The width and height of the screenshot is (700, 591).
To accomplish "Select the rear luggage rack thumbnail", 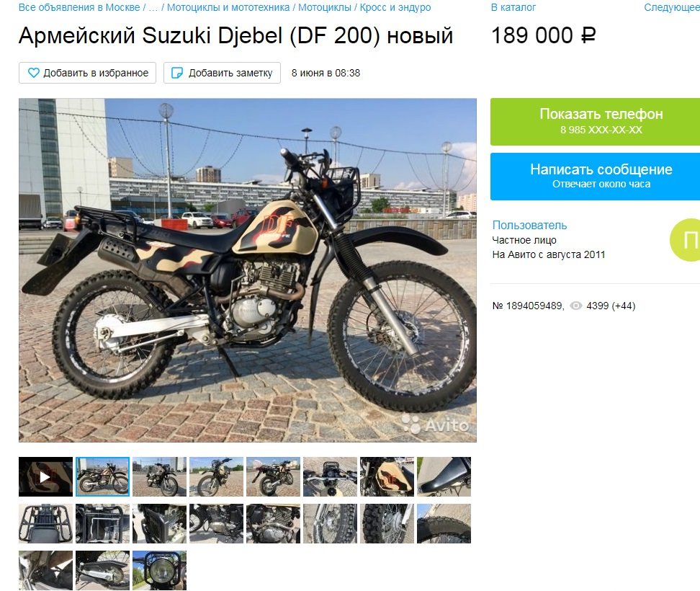I will pos(45,523).
